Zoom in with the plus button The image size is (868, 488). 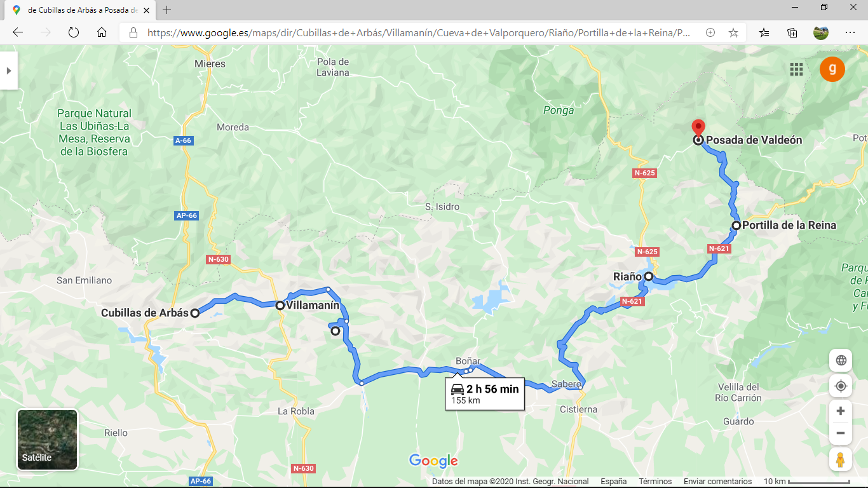pyautogui.click(x=841, y=410)
